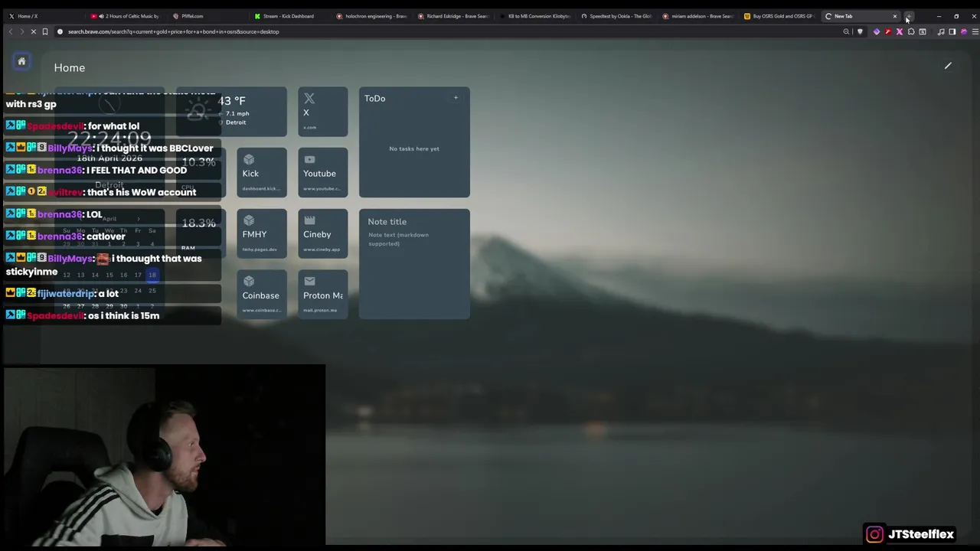Click the home icon on dashboard sidebar
This screenshot has width=980, height=551.
click(x=21, y=61)
